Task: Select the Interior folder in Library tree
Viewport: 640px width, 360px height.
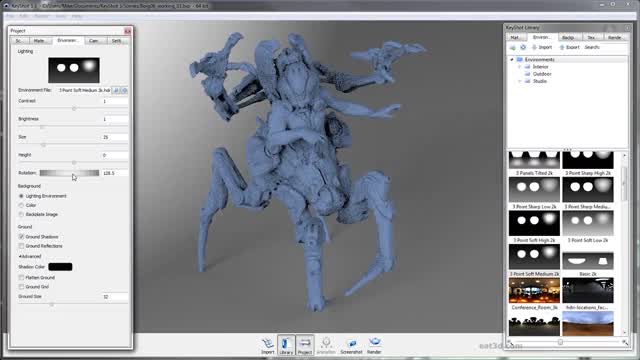Action: [x=540, y=67]
